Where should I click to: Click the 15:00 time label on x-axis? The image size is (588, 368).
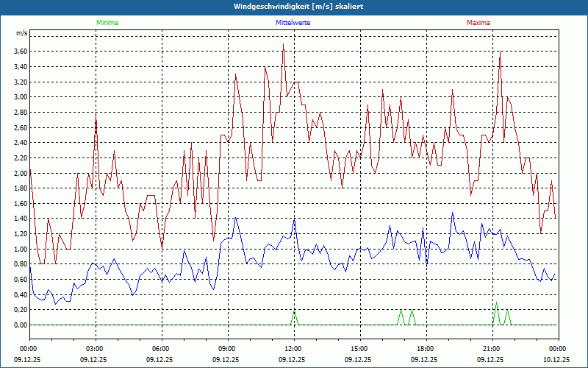point(360,349)
